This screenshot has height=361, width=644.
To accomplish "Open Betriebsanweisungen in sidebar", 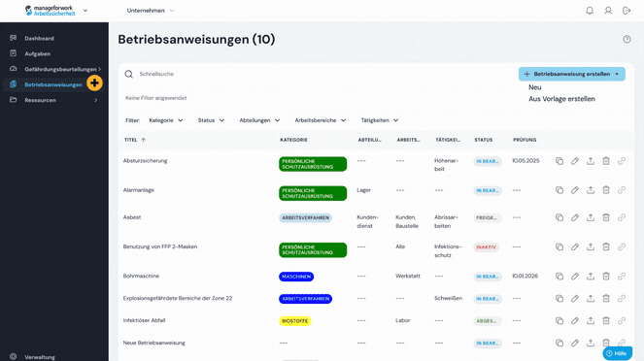I will point(53,85).
